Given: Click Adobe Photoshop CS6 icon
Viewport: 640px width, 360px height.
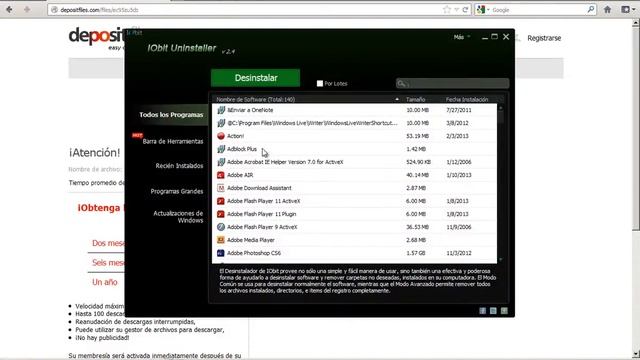Looking at the screenshot, I should click(x=221, y=253).
